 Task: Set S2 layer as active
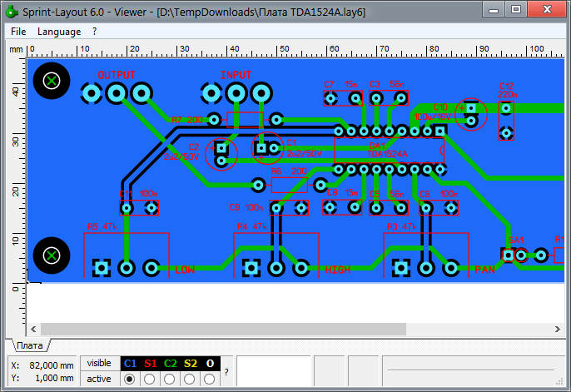[190, 380]
